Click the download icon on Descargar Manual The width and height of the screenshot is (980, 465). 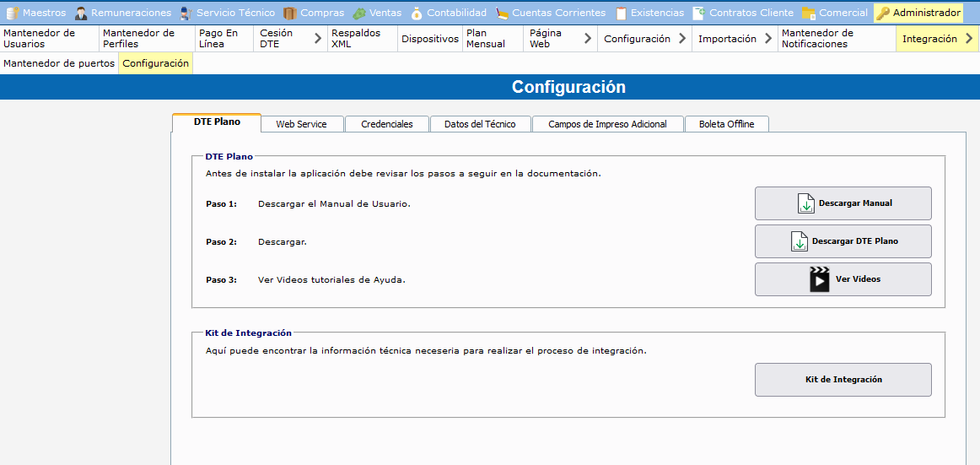(806, 203)
